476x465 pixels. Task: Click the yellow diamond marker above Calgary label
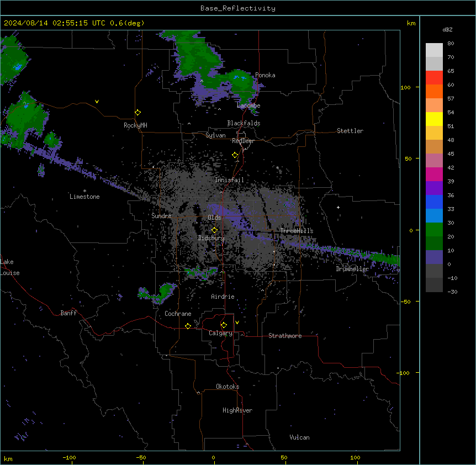(224, 325)
